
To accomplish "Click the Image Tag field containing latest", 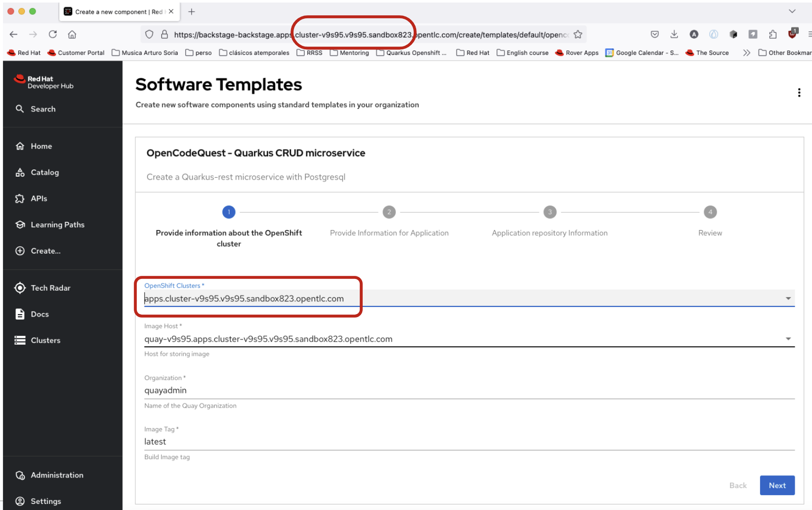I will pyautogui.click(x=469, y=442).
